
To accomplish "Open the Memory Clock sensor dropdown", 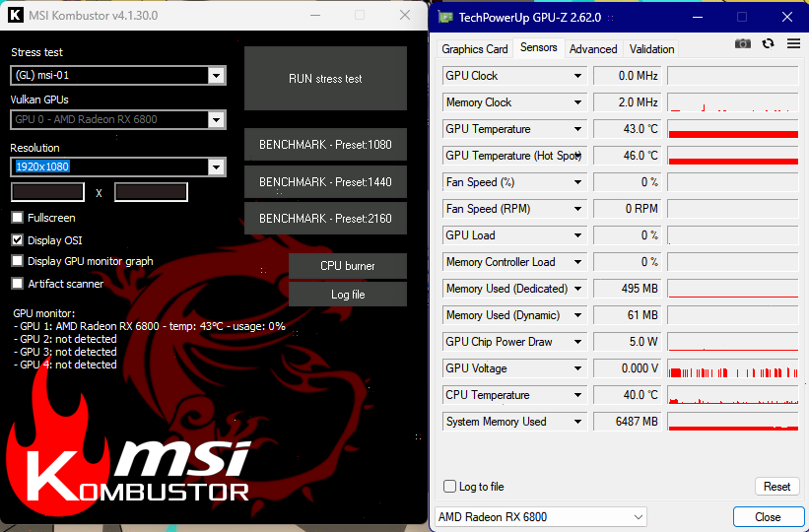I will [x=577, y=102].
